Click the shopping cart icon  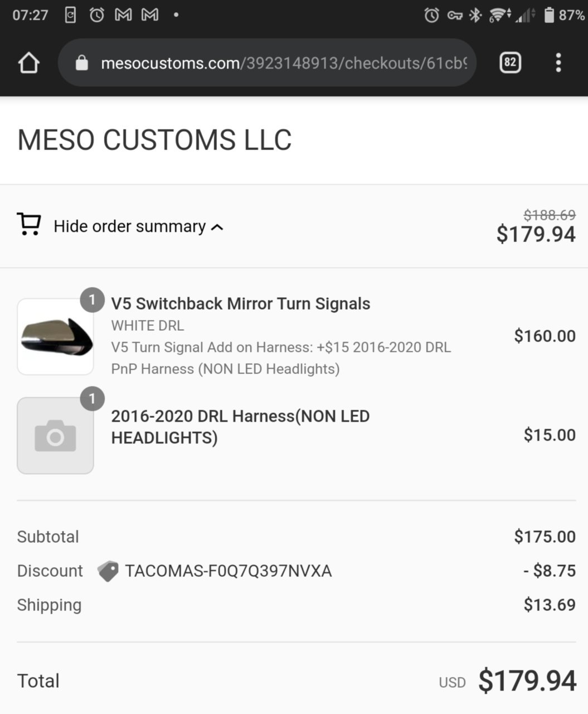point(29,224)
